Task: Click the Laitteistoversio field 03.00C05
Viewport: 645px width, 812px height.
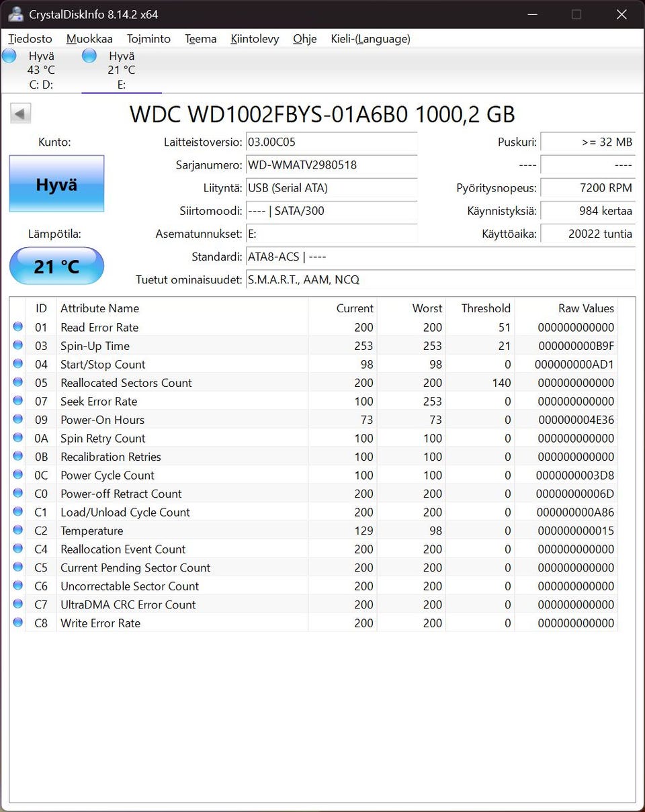Action: (332, 142)
